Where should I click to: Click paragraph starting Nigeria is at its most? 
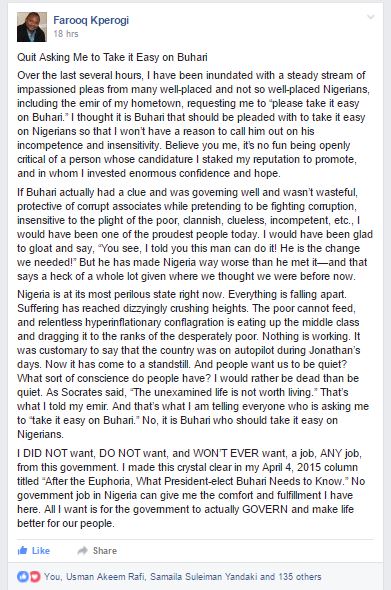[193, 364]
